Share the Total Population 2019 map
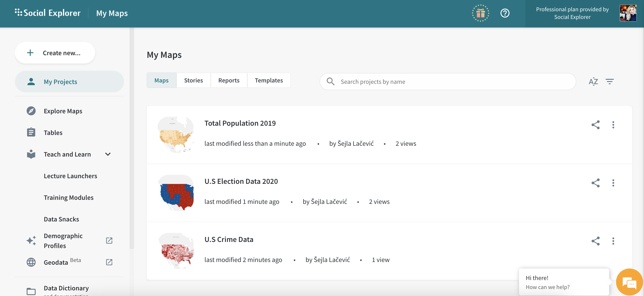The height and width of the screenshot is (296, 644). tap(595, 125)
